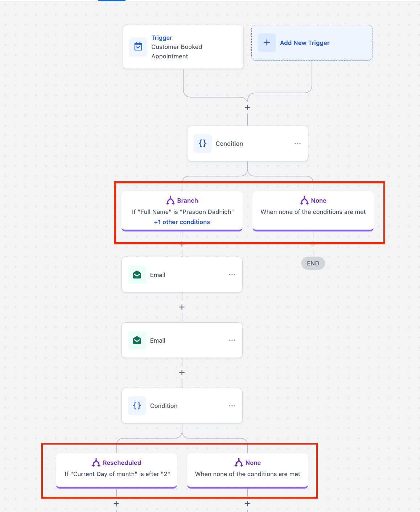Open the three-dot menu on the lower Condition
Image resolution: width=420 pixels, height=512 pixels.
coord(232,406)
